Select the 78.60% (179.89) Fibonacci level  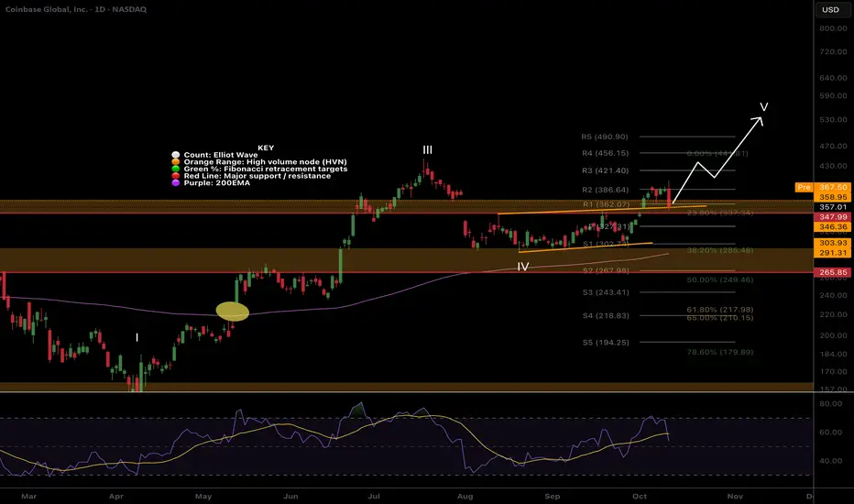(x=720, y=353)
